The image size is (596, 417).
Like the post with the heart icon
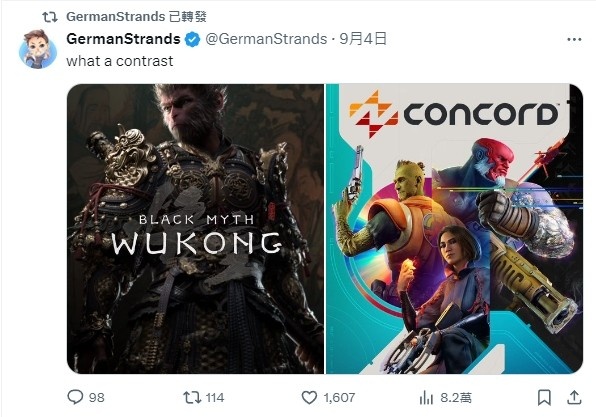pos(309,398)
